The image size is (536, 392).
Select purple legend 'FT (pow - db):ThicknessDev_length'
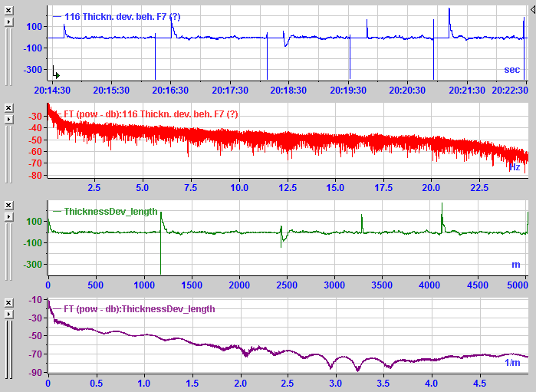pos(139,309)
